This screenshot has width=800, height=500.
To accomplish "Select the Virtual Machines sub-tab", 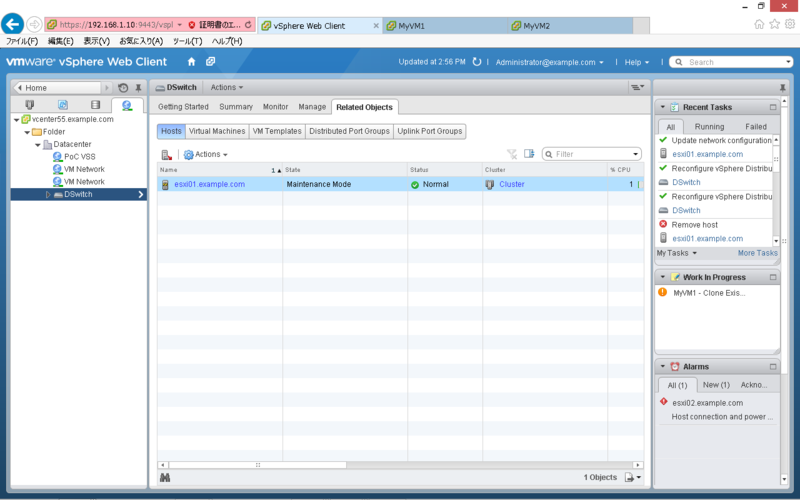I will pyautogui.click(x=217, y=131).
